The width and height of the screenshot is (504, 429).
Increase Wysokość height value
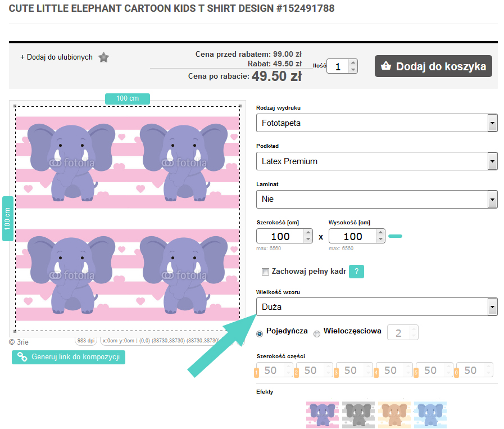pyautogui.click(x=381, y=233)
